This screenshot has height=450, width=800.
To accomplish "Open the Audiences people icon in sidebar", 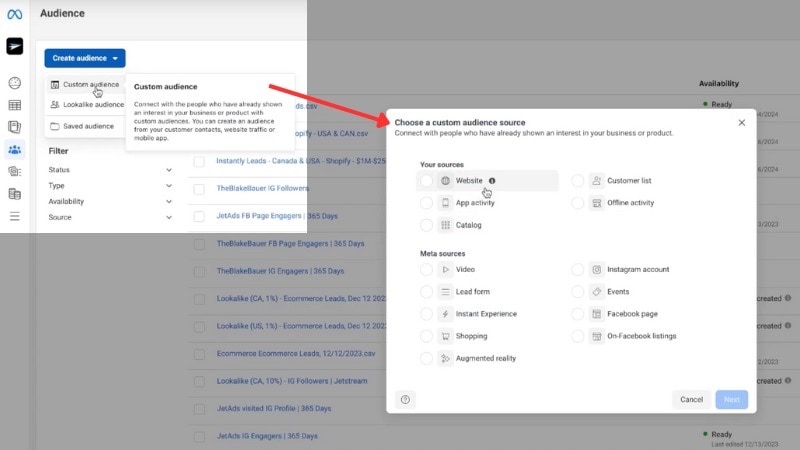I will 15,149.
